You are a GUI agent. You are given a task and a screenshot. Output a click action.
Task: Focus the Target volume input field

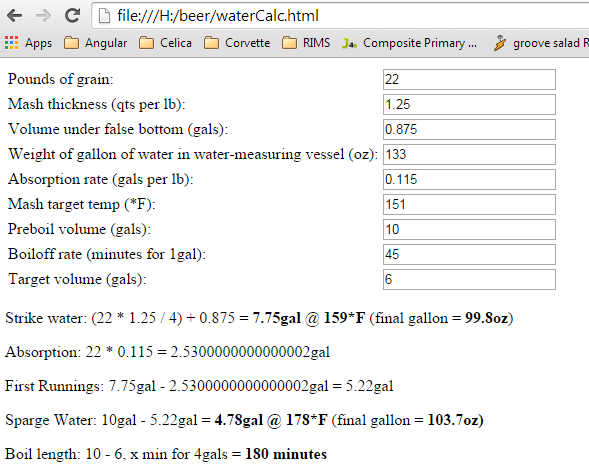click(x=469, y=279)
